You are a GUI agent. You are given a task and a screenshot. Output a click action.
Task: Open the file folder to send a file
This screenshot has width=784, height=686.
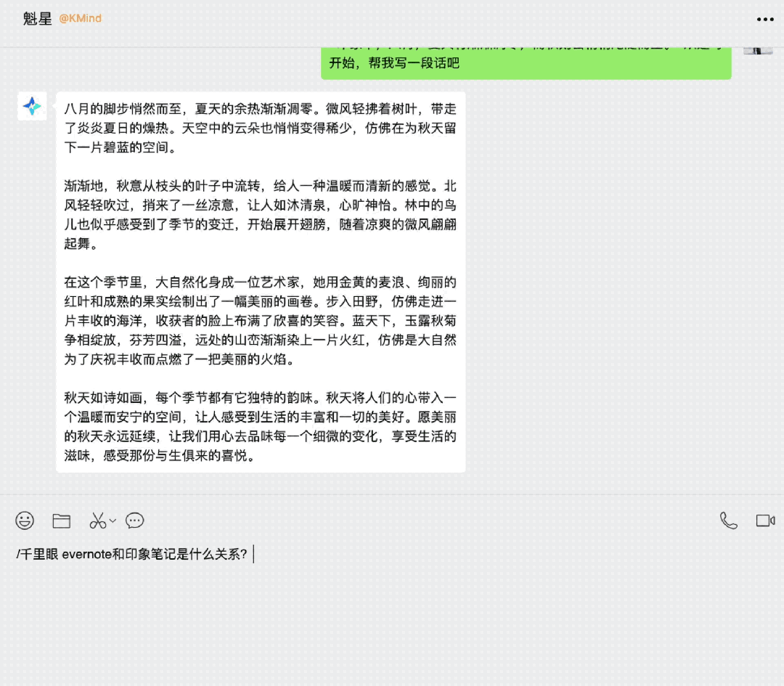click(x=62, y=521)
